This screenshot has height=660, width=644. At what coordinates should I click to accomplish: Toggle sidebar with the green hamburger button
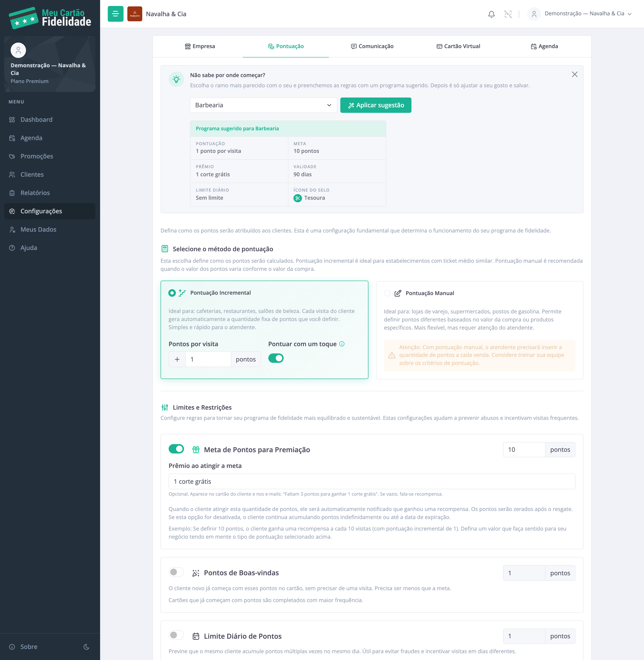(115, 14)
